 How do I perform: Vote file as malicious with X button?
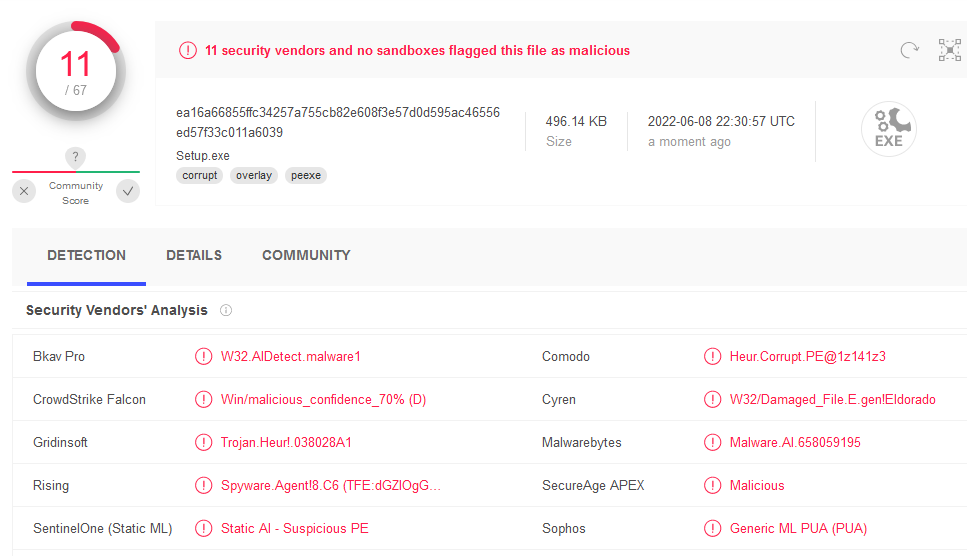point(24,191)
